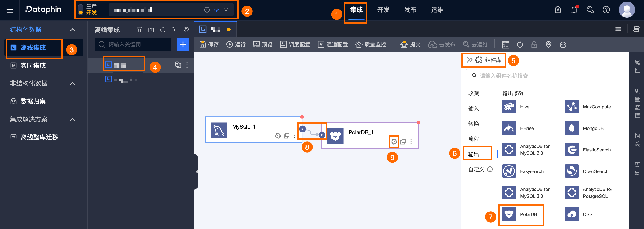Switch to the 运维 top tab
The image size is (644, 229).
pos(437,10)
